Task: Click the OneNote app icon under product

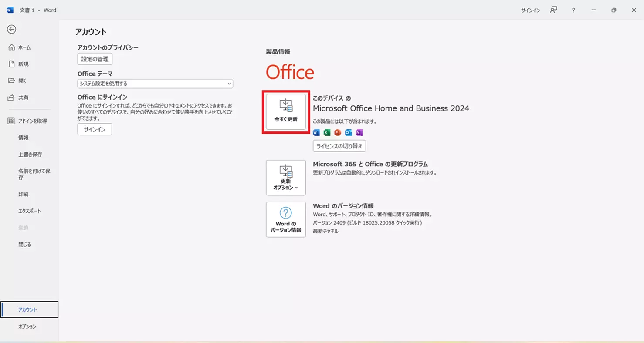Action: click(359, 132)
